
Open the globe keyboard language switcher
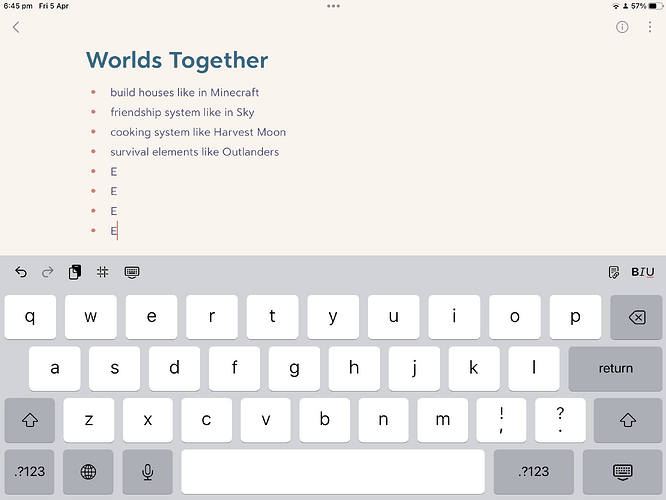click(88, 472)
